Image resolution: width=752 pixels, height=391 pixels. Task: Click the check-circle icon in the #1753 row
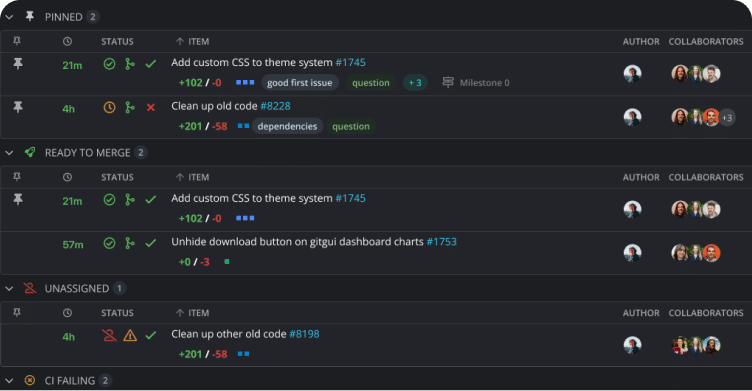coord(109,243)
